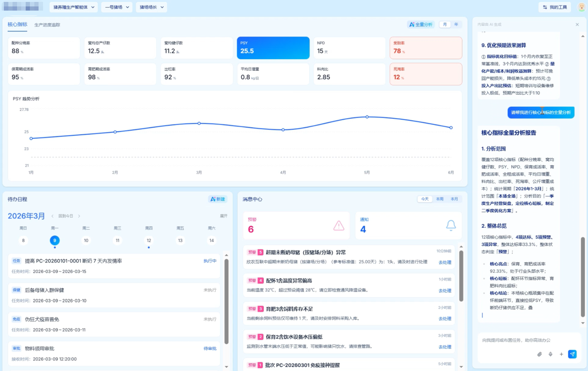588x371 pixels.
Task: Select calendar day 14
Action: coord(211,240)
